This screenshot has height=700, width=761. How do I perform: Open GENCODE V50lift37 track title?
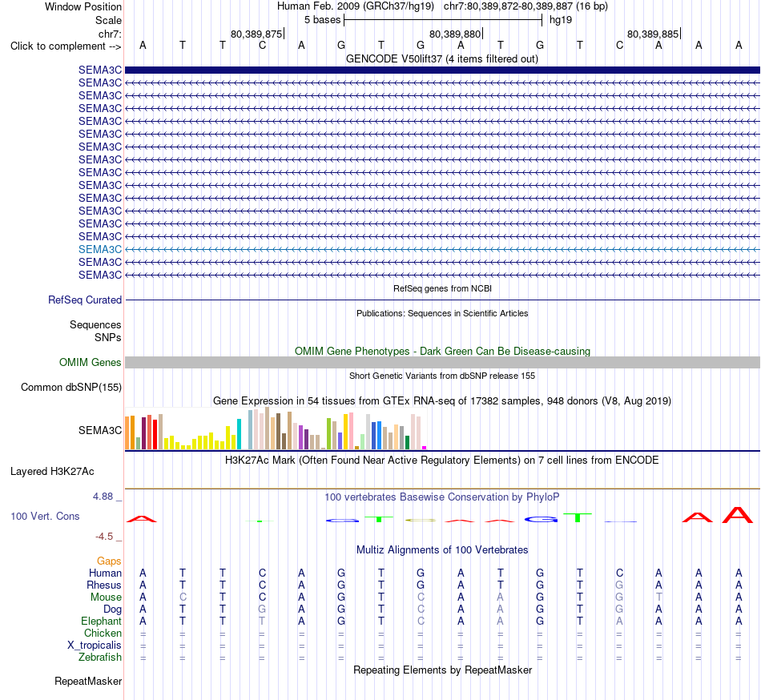[442, 59]
